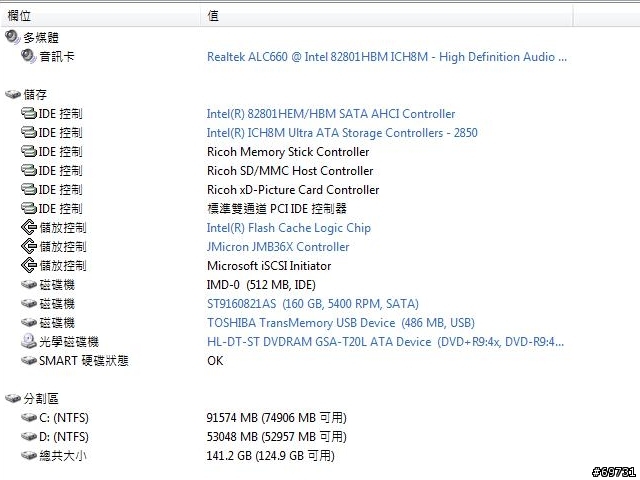The height and width of the screenshot is (480, 640).
Task: Open the ST9160821AS 160 GB SATA link
Action: pyautogui.click(x=313, y=304)
